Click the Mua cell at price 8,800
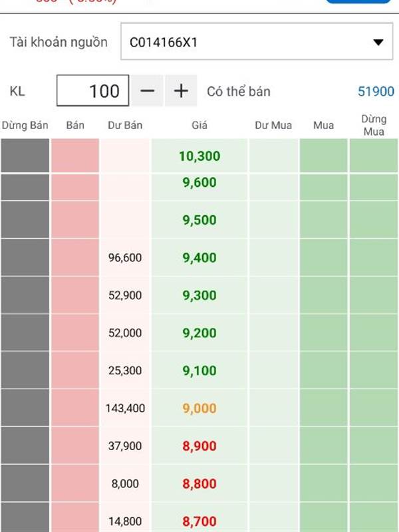 pyautogui.click(x=323, y=483)
